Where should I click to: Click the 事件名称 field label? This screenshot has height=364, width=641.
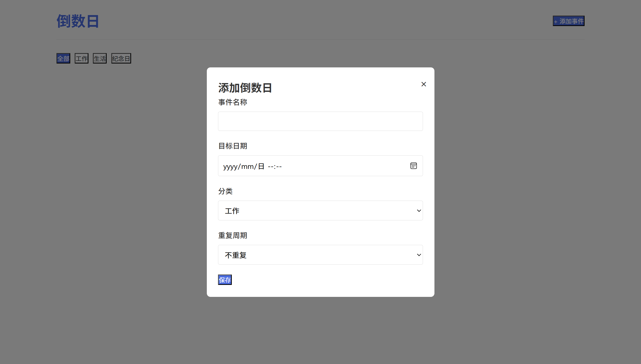pyautogui.click(x=233, y=102)
